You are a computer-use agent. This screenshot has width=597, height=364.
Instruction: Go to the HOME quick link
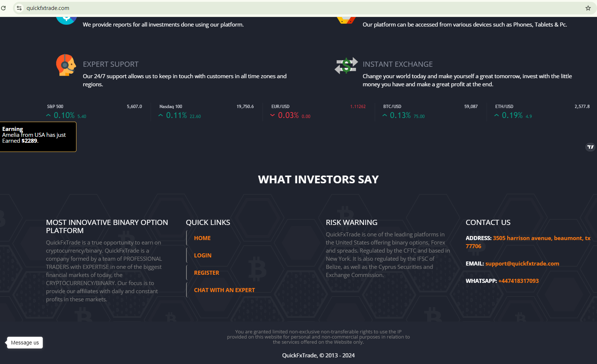(202, 238)
